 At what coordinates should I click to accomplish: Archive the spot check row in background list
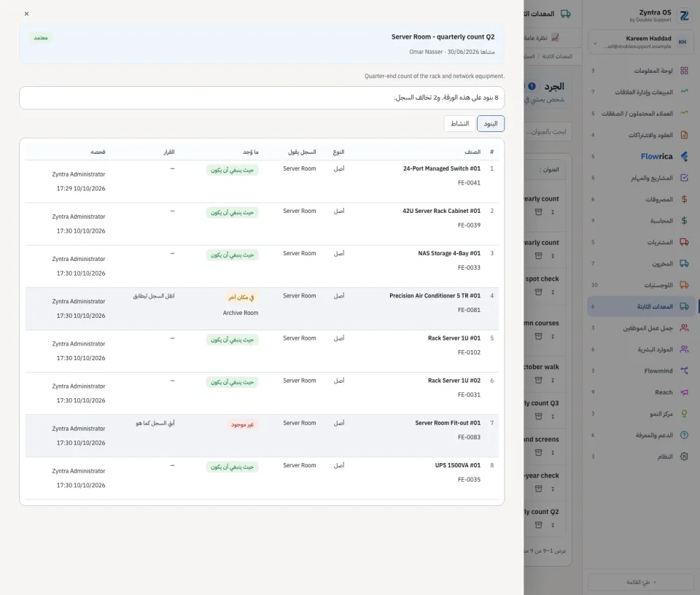(538, 292)
